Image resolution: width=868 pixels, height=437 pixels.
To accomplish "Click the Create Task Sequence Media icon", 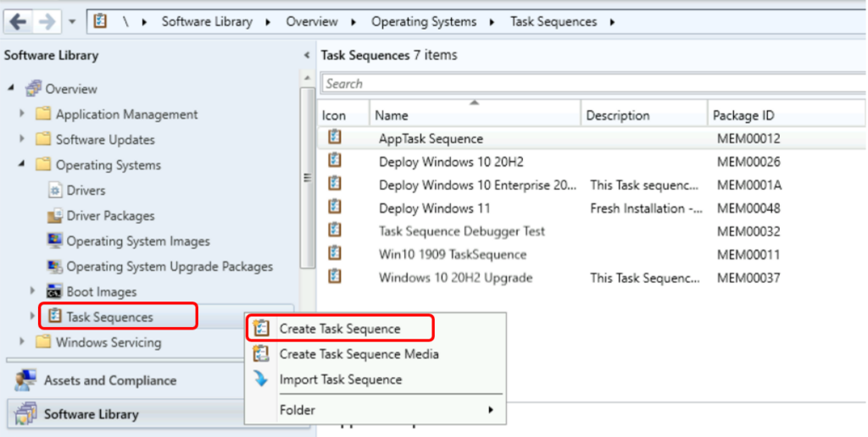I will [262, 354].
